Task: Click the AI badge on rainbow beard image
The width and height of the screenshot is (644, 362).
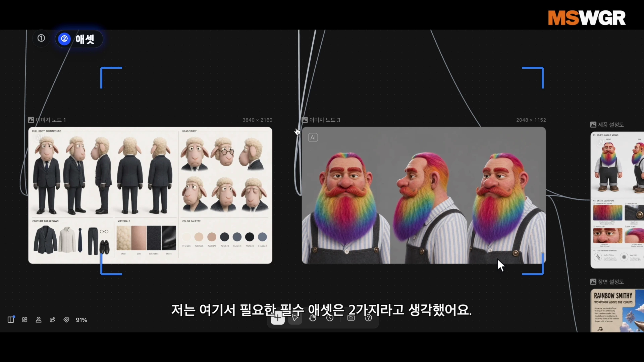Action: click(313, 137)
